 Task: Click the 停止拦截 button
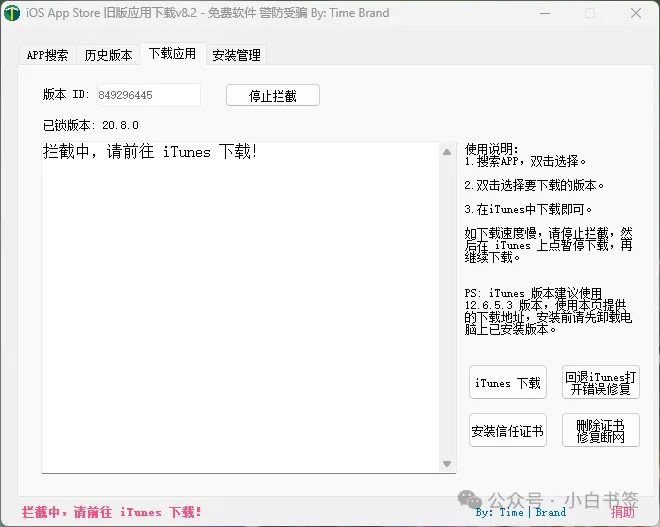click(273, 96)
